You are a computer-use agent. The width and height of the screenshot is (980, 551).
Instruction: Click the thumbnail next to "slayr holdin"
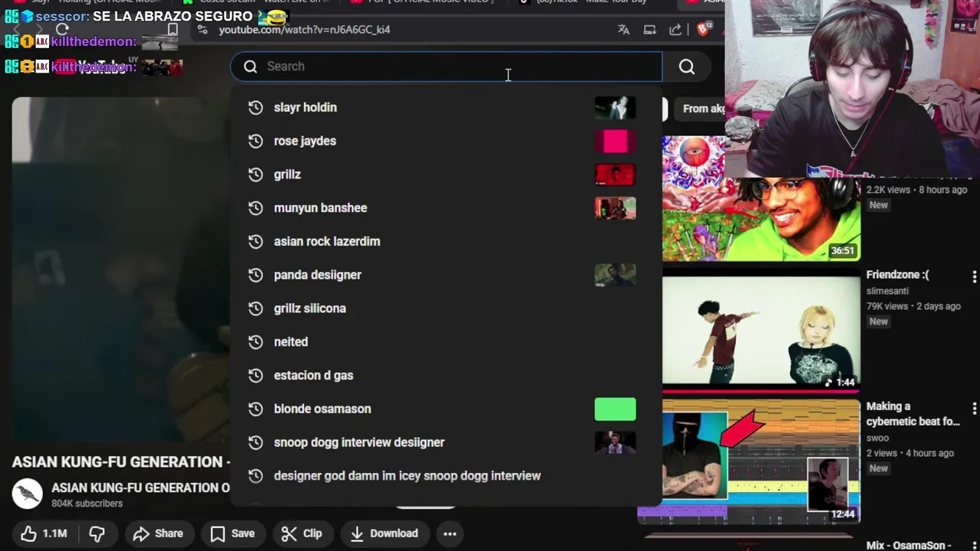pyautogui.click(x=616, y=107)
